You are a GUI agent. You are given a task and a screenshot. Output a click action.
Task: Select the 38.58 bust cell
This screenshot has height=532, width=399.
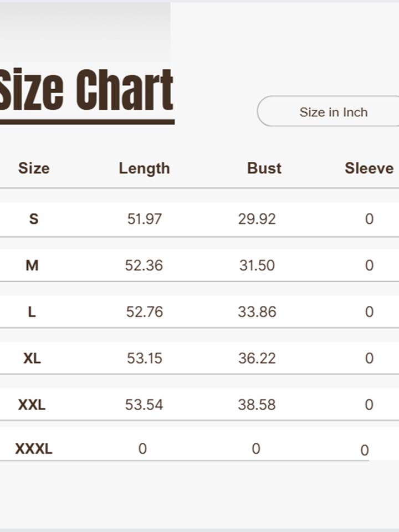[257, 405]
